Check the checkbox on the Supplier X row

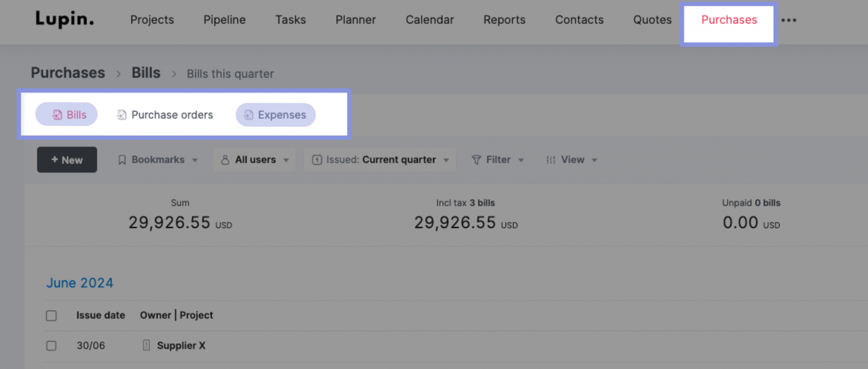coord(51,345)
